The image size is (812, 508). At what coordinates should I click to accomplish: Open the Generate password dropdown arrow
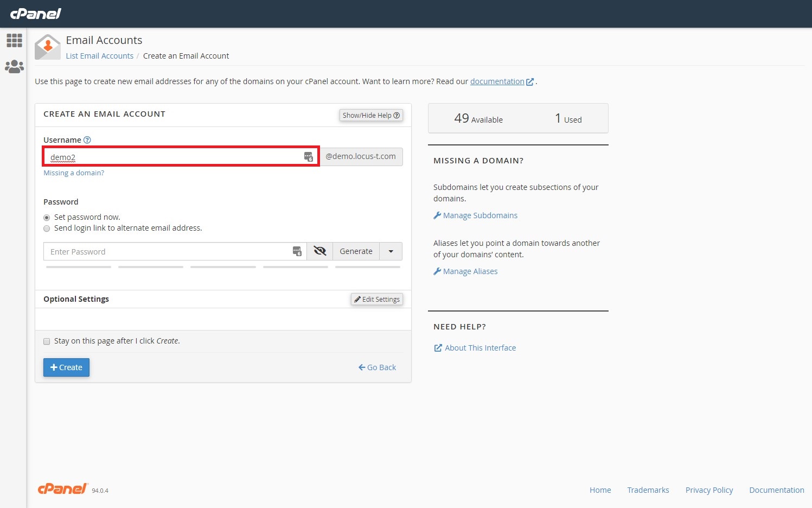pos(391,251)
